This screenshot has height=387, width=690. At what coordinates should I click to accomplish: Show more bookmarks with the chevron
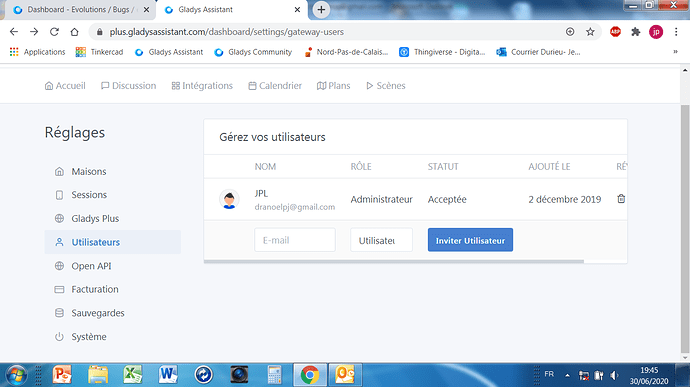(675, 52)
